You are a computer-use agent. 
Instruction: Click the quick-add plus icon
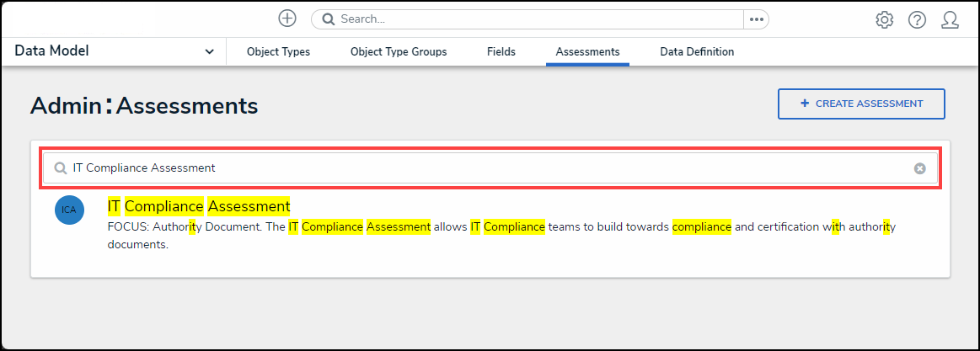(287, 19)
